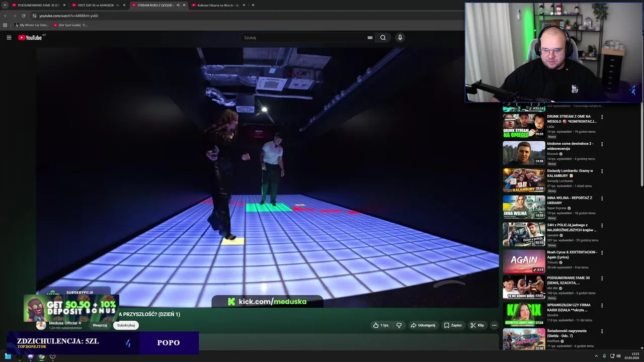
Task: Open the 7clouds channel name
Action: [x=552, y=262]
